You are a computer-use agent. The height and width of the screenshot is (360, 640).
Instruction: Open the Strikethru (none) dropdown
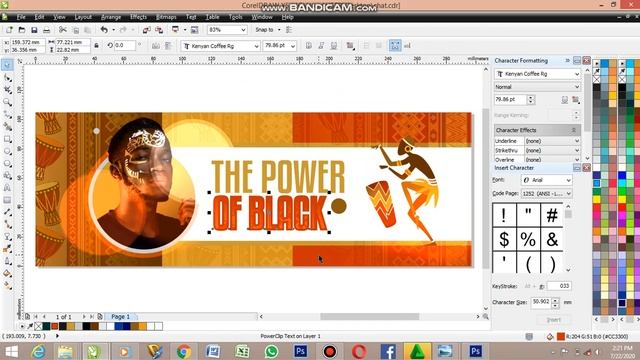coord(577,151)
